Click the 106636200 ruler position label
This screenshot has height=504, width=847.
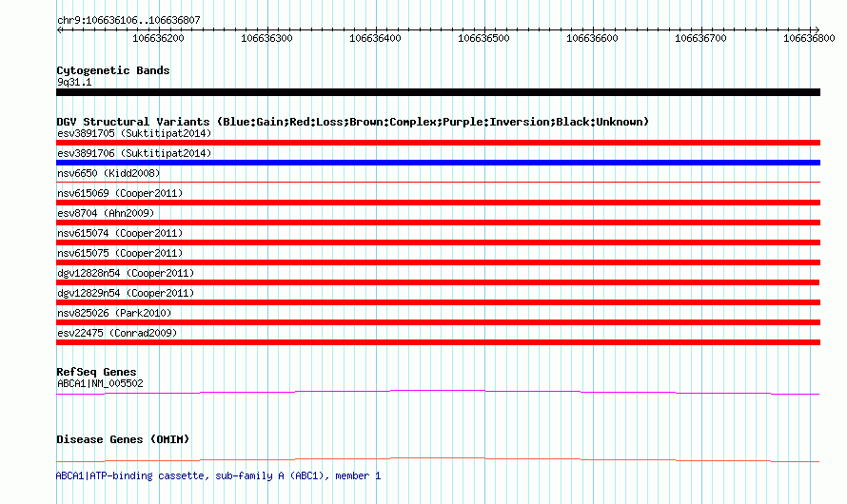click(x=158, y=38)
